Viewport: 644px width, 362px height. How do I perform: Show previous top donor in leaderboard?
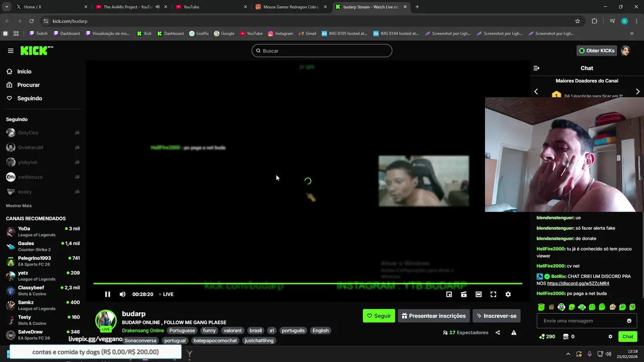click(x=536, y=92)
